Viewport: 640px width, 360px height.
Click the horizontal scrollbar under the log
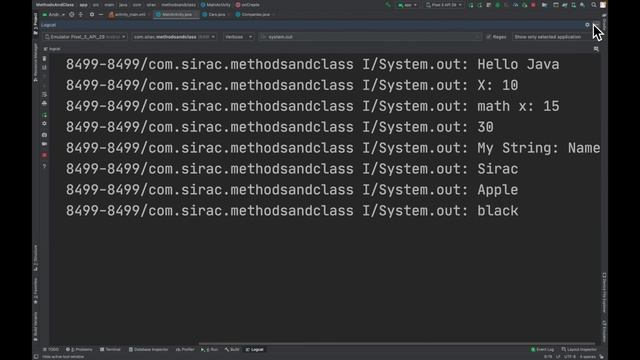[396, 344]
